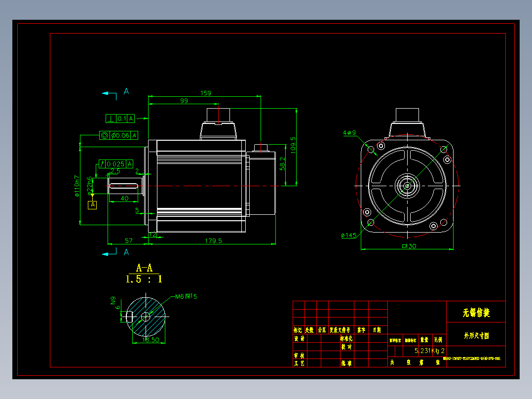
Task: Select the 58.2 vertical dimension
Action: 282,163
